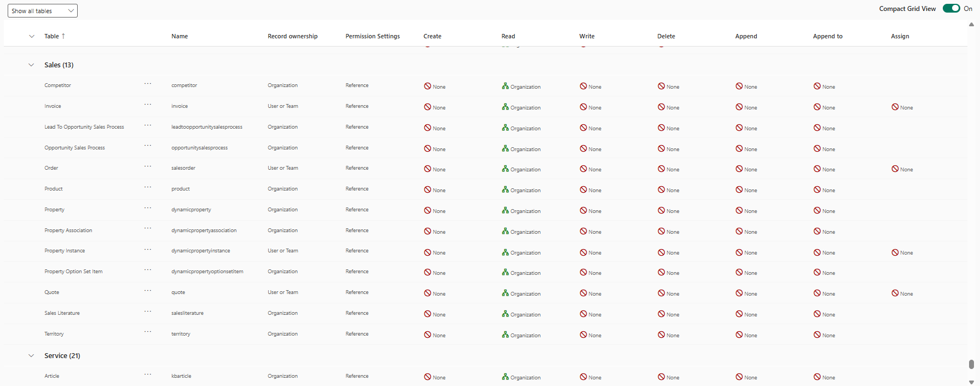Click Read Organization icon for Invoice row
Screen dimensions: 980x386
[x=505, y=107]
